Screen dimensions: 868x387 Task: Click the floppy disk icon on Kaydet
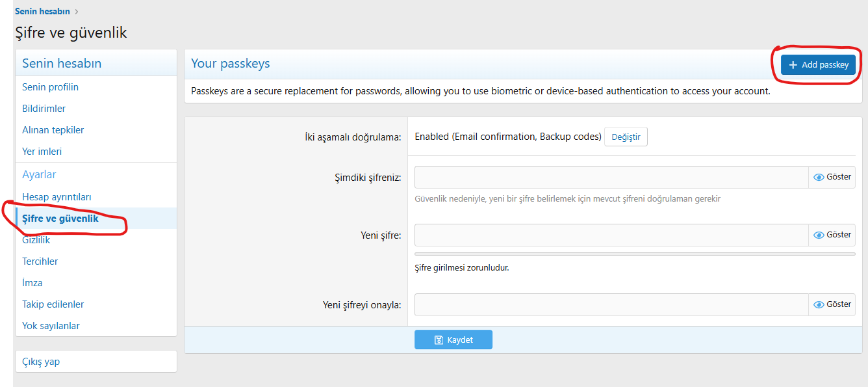[439, 340]
